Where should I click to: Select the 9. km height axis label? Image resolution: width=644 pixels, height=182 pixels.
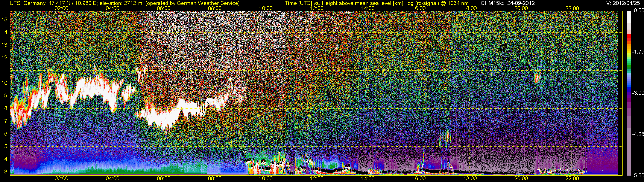tap(6, 96)
